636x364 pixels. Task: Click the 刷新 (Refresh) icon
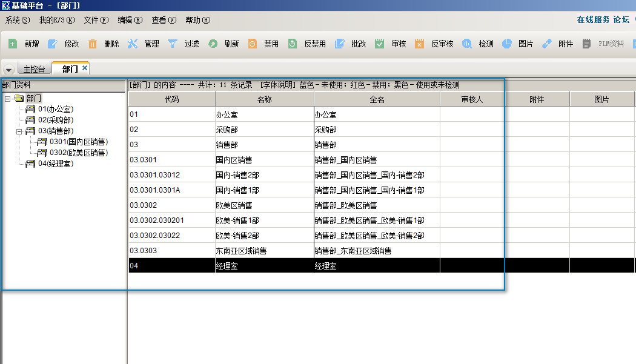(x=213, y=44)
